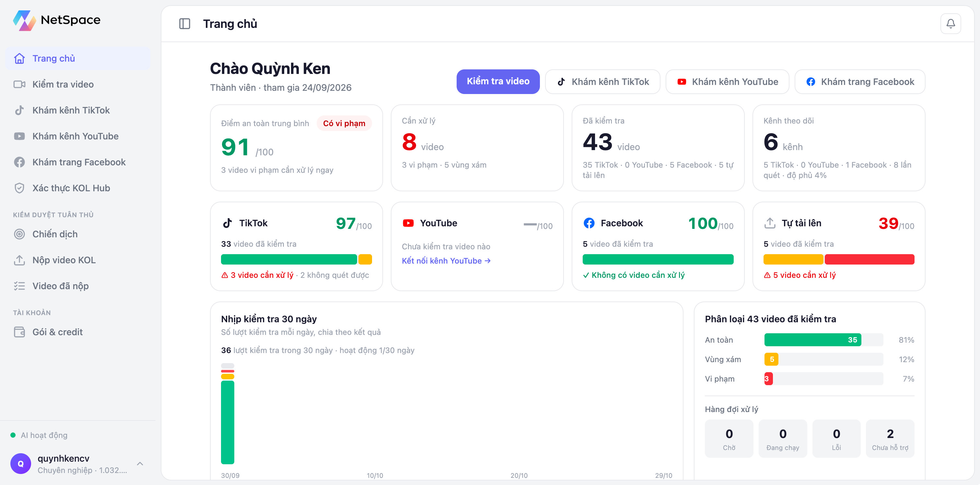This screenshot has height=485, width=980.
Task: Click the Có vi phạm status badge
Action: point(344,123)
